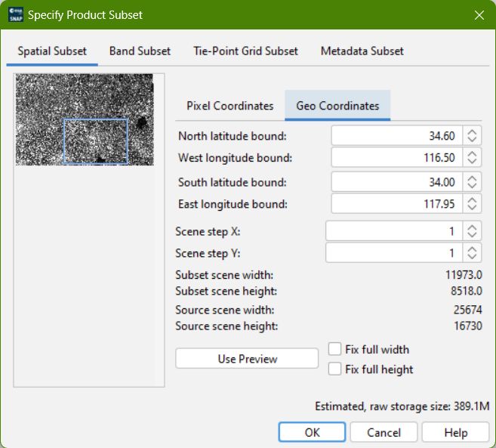
Task: Increase Scene step Y value
Action: [x=472, y=249]
